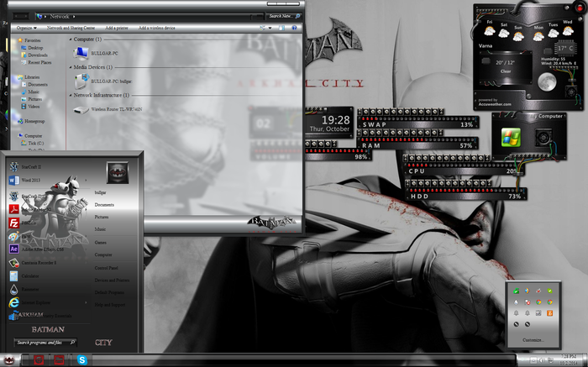This screenshot has width=588, height=367.
Task: Click the Batman user picture
Action: coord(118,173)
